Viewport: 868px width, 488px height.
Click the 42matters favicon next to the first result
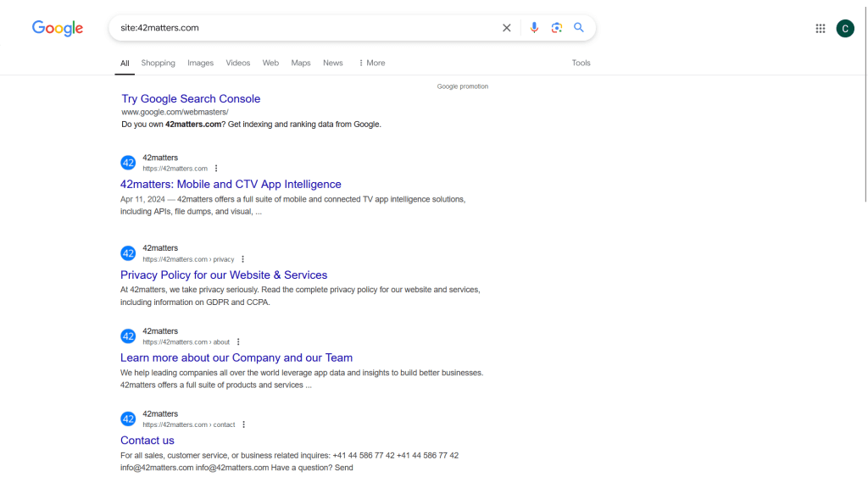click(128, 162)
